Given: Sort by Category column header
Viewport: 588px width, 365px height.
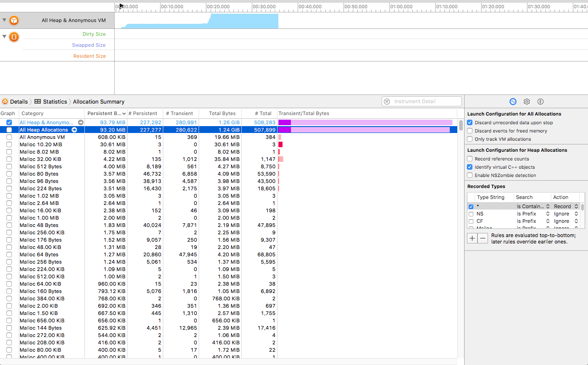Looking at the screenshot, I should (52, 113).
